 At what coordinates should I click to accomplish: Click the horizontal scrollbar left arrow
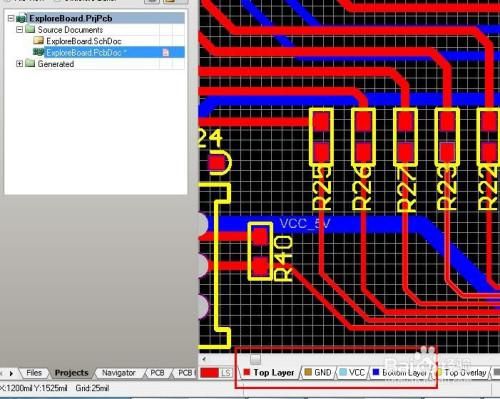204,359
